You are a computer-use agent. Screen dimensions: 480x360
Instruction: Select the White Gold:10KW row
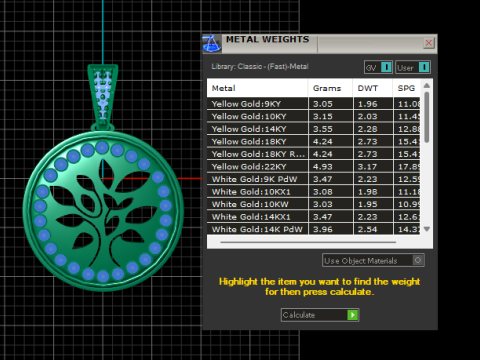[x=313, y=204]
